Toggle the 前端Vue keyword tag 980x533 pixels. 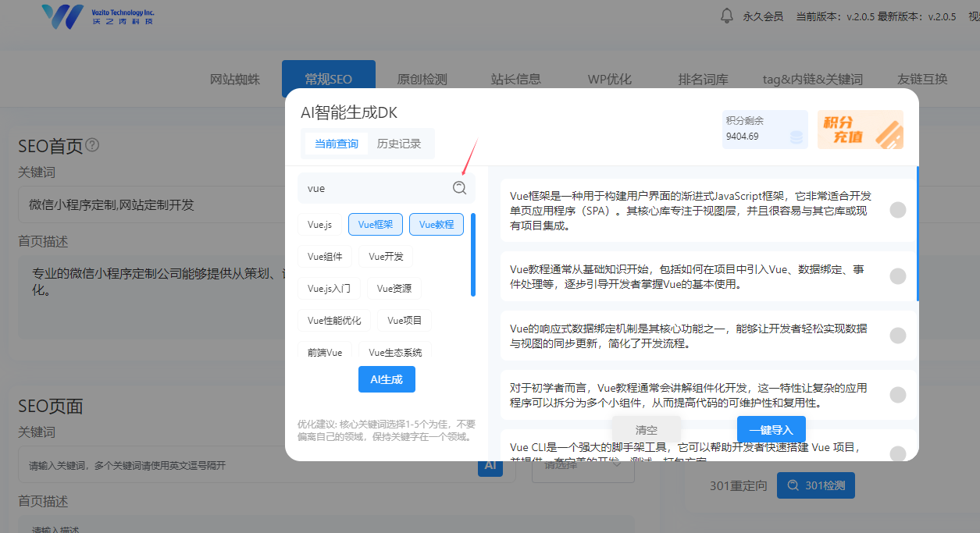[325, 352]
